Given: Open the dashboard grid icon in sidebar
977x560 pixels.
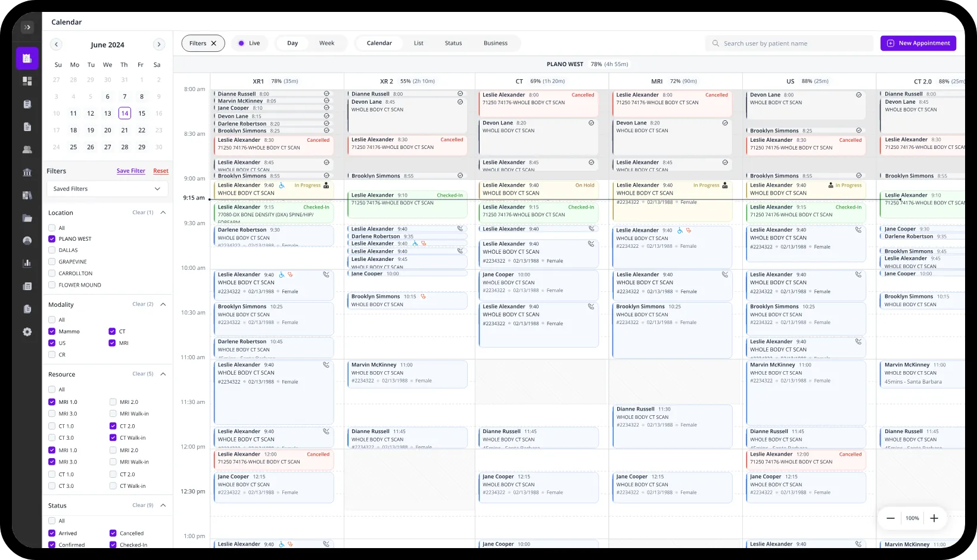Looking at the screenshot, I should tap(27, 81).
